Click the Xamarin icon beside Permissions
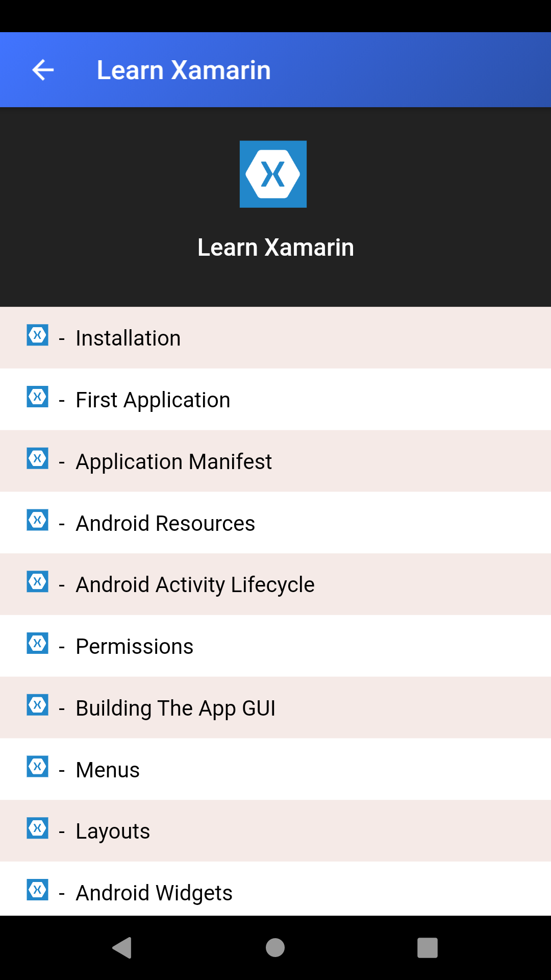The image size is (551, 980). [37, 645]
